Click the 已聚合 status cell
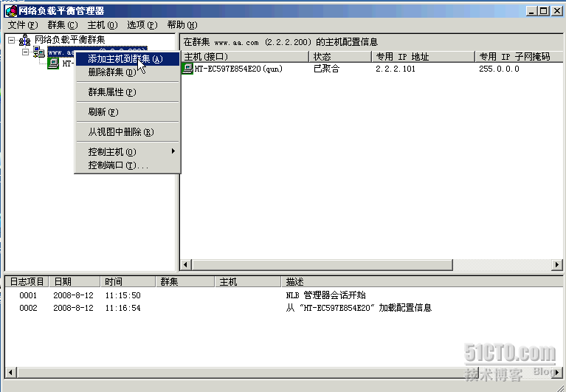Screen dimensions: 566x392 [x=326, y=69]
